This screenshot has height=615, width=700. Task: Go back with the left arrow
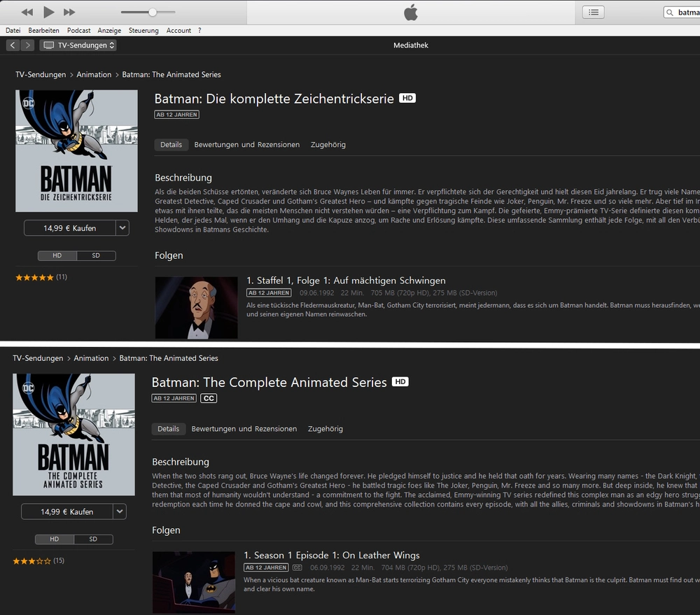tap(13, 45)
